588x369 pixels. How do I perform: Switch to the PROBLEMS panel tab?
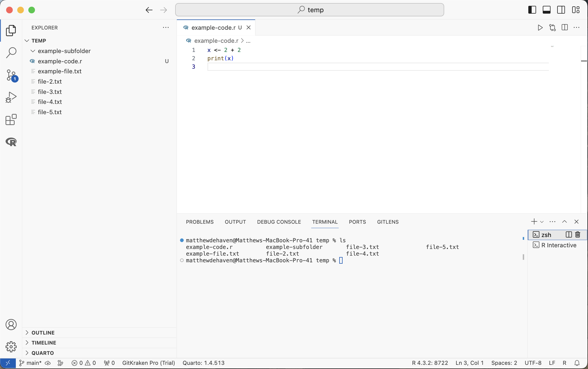click(x=200, y=222)
